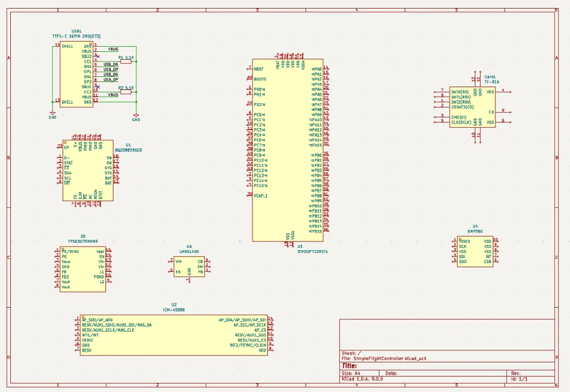
Task: Click the Title field in title block
Action: (349, 366)
